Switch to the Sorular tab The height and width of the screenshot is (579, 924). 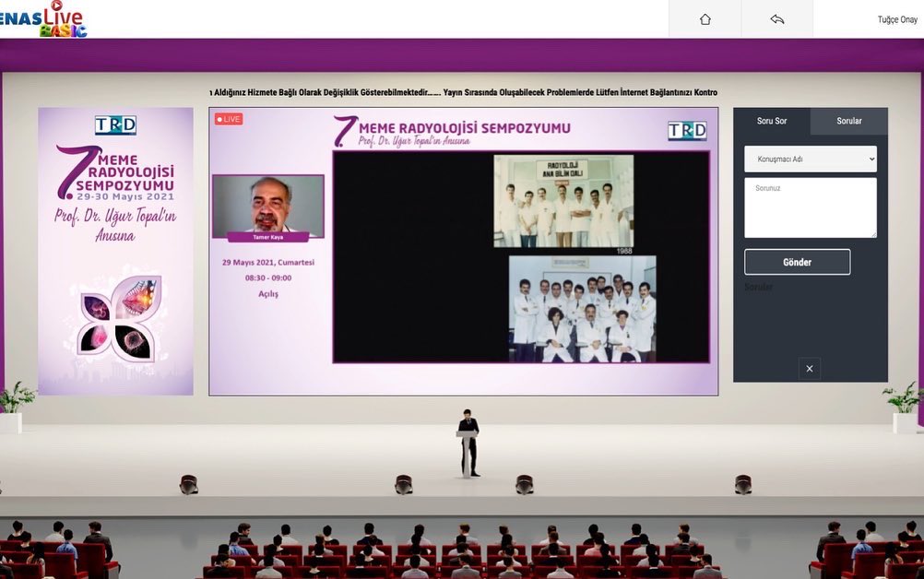(x=848, y=121)
